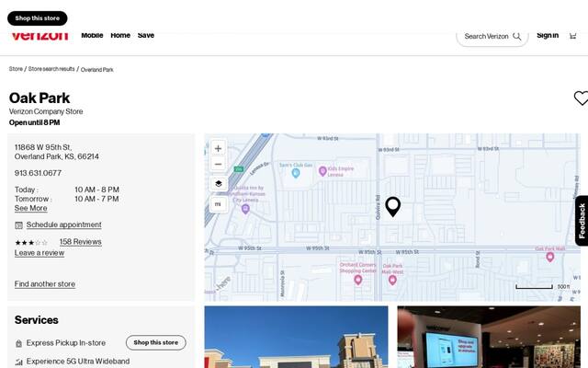
Task: Click the Sam's Club Gas marker
Action: (x=296, y=173)
